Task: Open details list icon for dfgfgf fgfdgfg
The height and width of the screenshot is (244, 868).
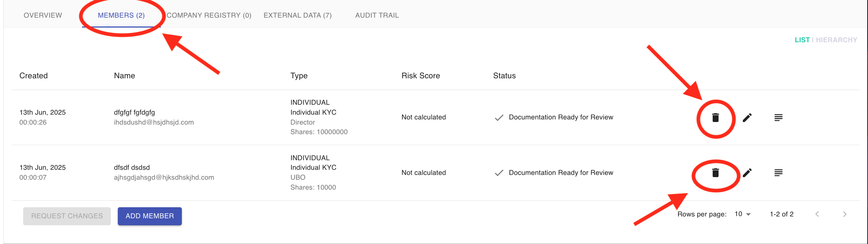Action: (778, 118)
